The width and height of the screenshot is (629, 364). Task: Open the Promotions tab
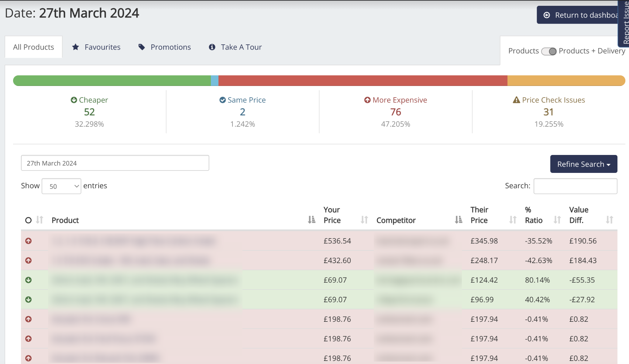point(165,47)
